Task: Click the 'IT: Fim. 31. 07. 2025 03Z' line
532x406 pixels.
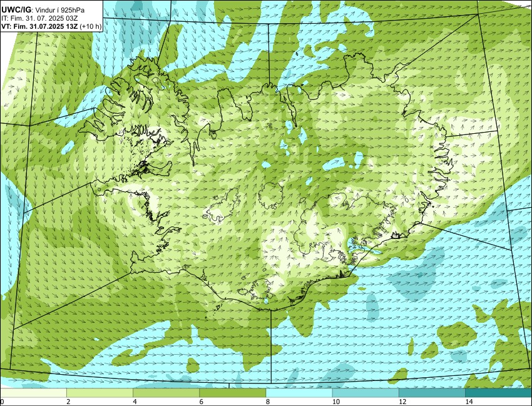Action: (x=39, y=19)
